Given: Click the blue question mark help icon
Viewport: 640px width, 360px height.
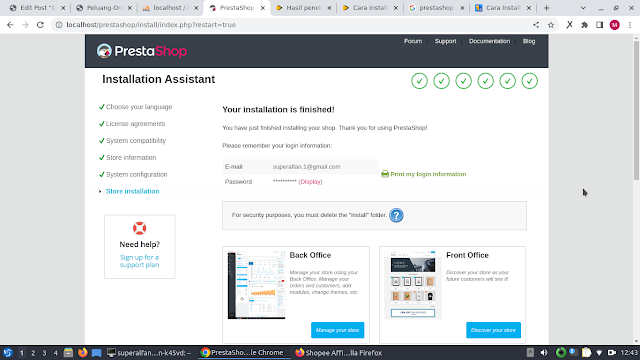Looking at the screenshot, I should pos(396,215).
